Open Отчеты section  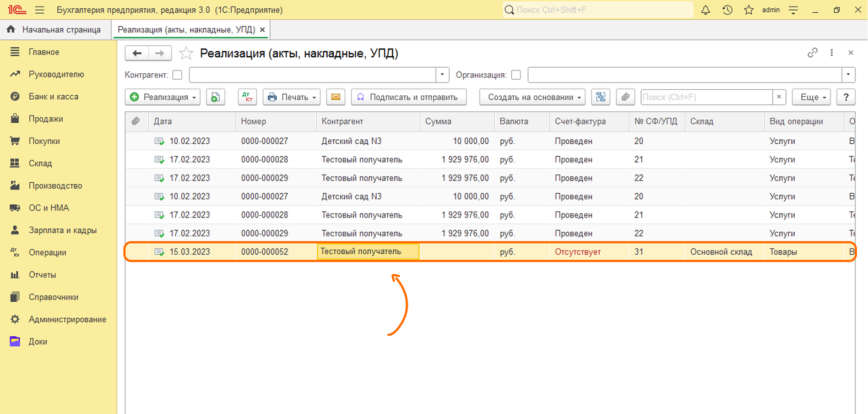42,275
